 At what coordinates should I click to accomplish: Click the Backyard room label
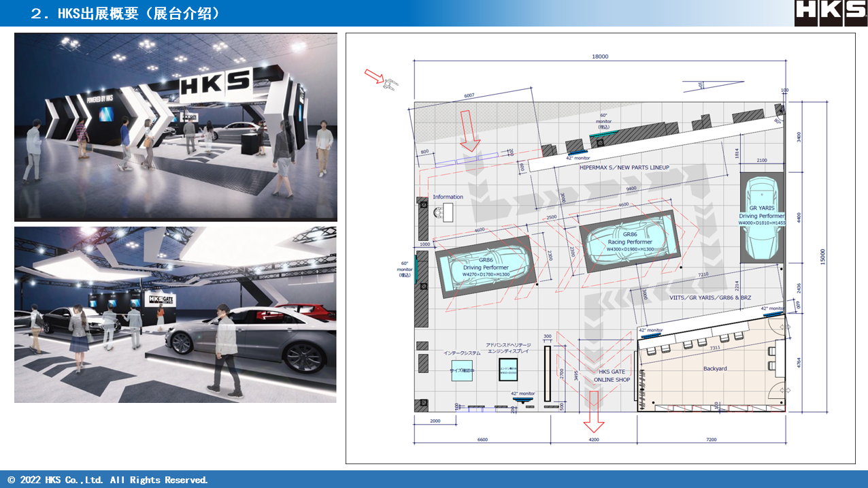pos(715,369)
